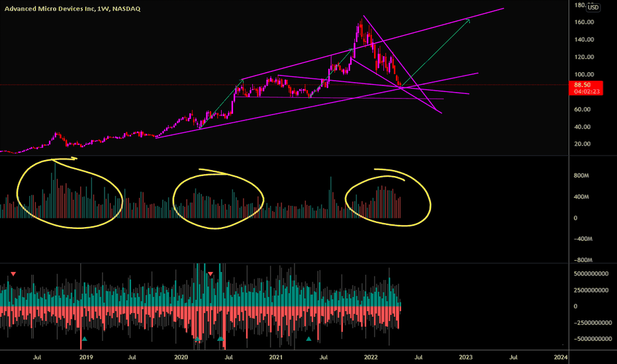
Task: Click the 2020 time axis label
Action: point(181,357)
